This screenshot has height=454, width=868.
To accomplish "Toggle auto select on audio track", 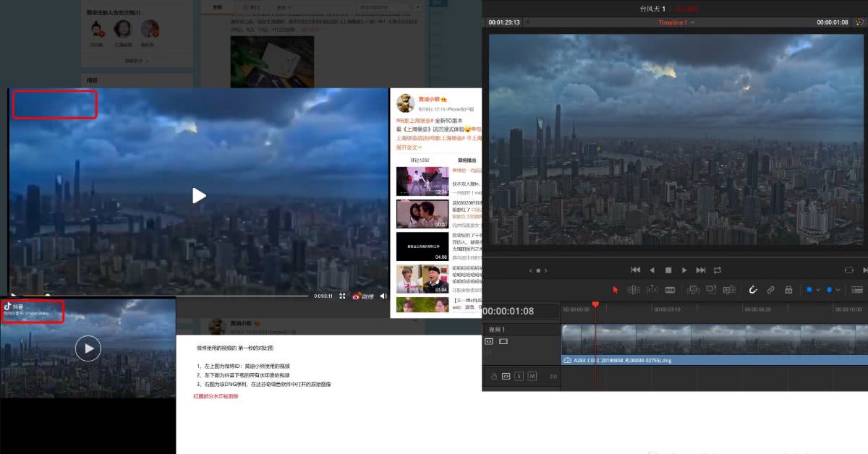I will [506, 376].
